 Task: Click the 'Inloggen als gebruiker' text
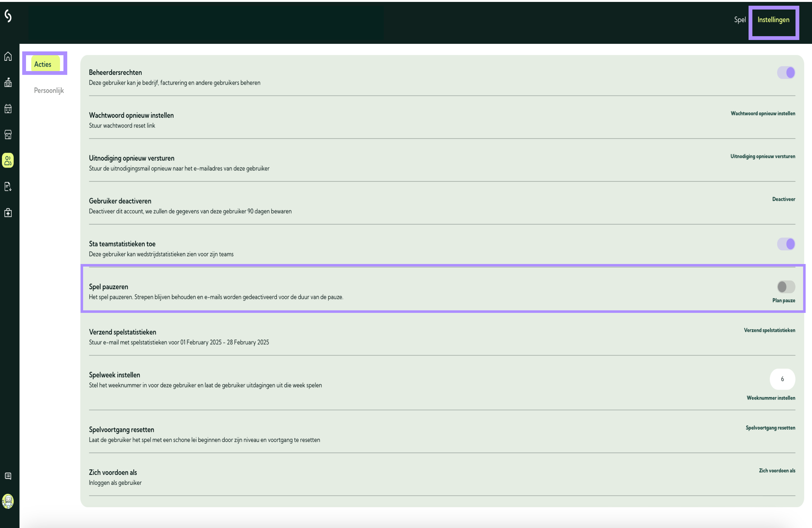115,483
